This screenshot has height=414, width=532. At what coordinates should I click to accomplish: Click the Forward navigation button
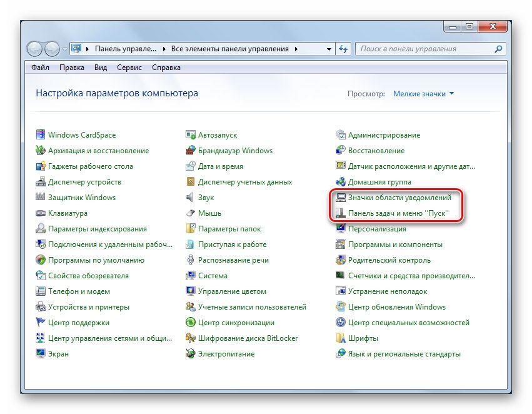tap(52, 49)
